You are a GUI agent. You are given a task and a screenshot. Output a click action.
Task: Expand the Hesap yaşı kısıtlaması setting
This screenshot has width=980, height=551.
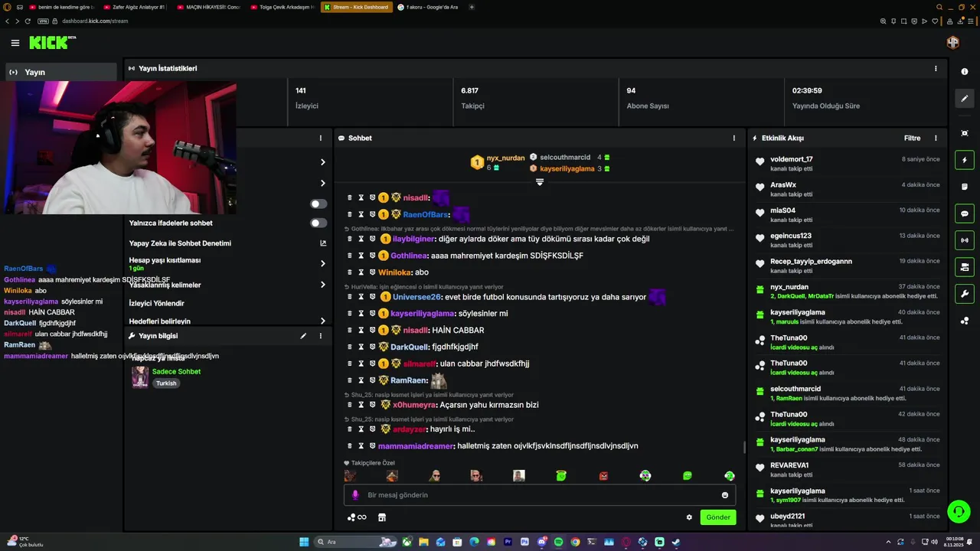(323, 263)
